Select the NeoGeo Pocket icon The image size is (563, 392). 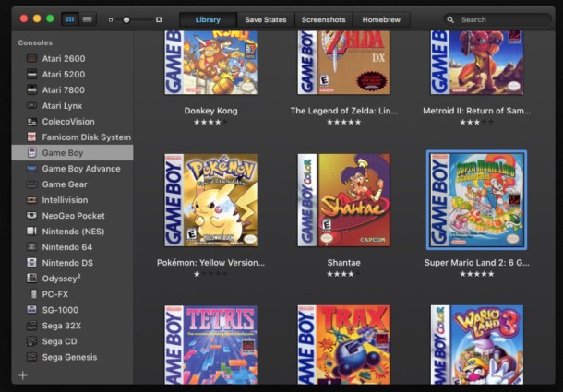[x=31, y=216]
